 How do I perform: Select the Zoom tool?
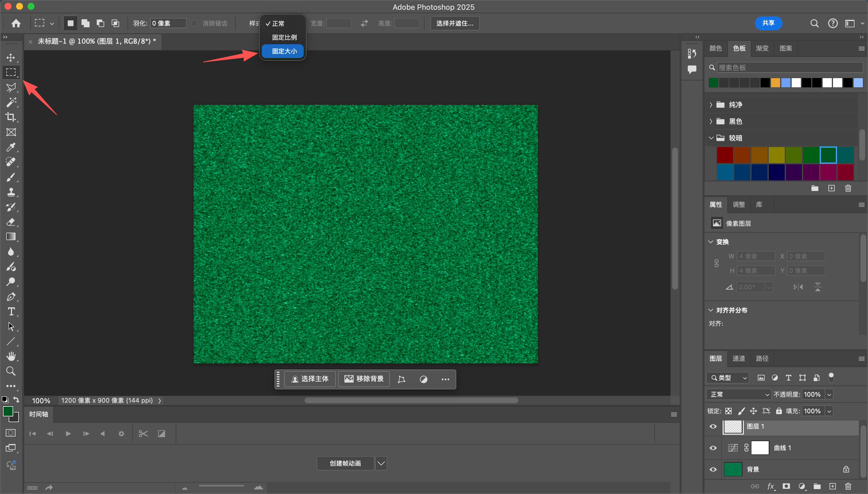tap(11, 371)
